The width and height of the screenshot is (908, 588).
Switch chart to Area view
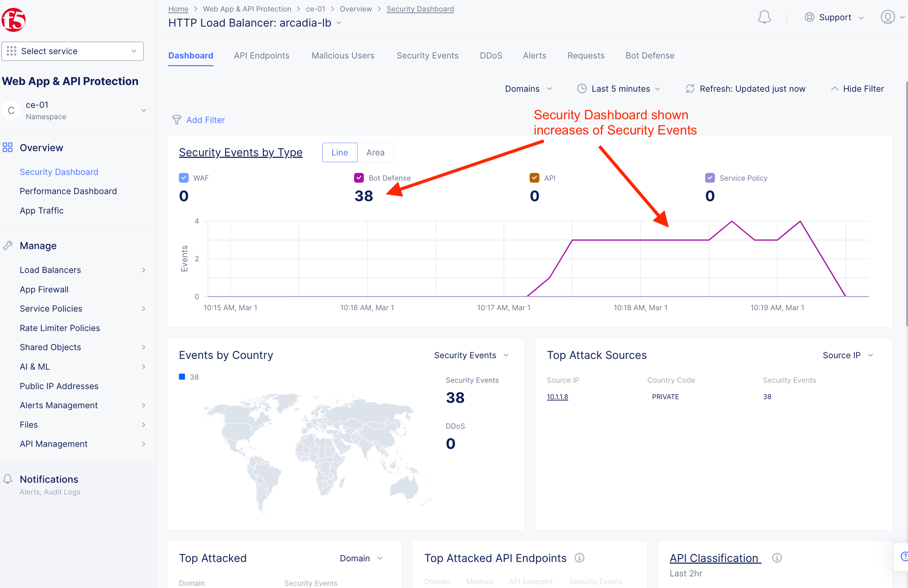point(375,153)
